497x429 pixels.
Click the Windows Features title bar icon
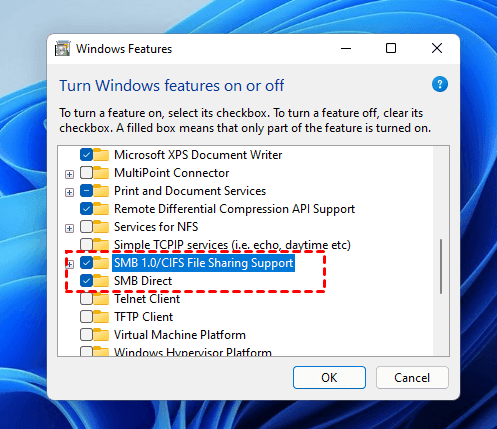[62, 49]
